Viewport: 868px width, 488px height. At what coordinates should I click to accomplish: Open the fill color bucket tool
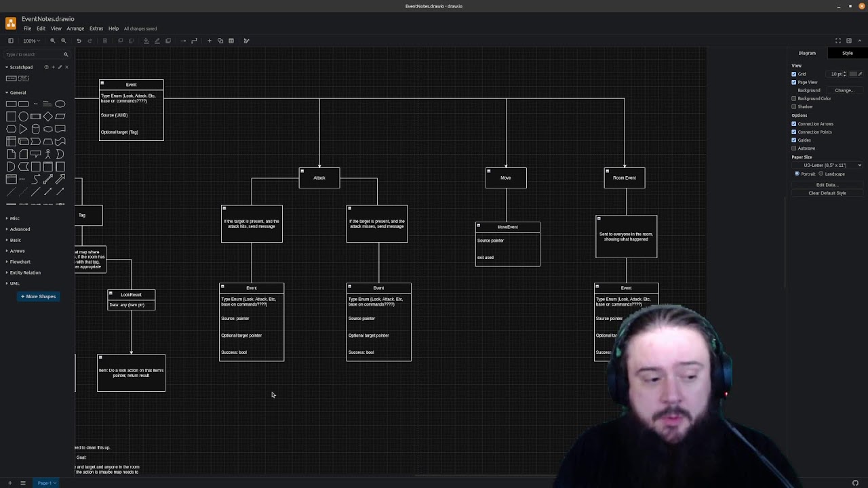coord(146,41)
